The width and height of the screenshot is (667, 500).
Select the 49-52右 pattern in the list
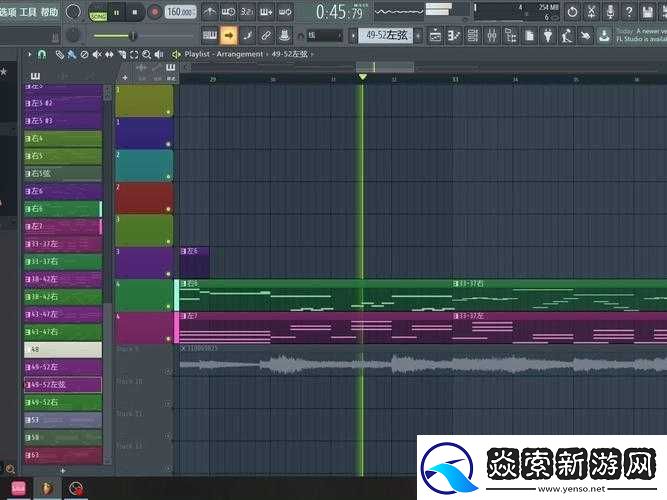[x=62, y=402]
